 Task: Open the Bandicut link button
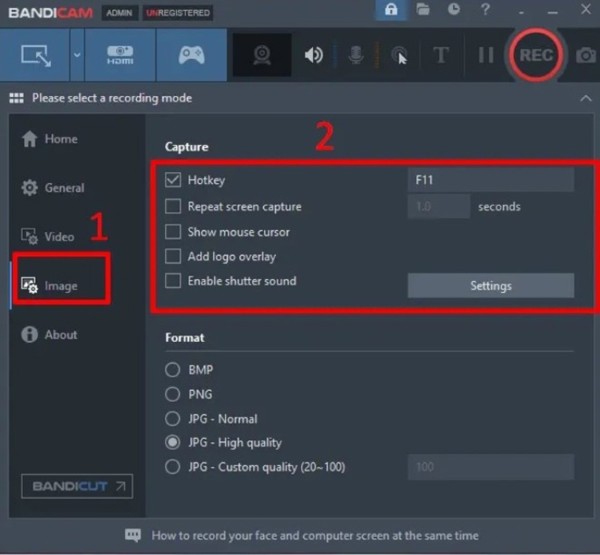[75, 486]
